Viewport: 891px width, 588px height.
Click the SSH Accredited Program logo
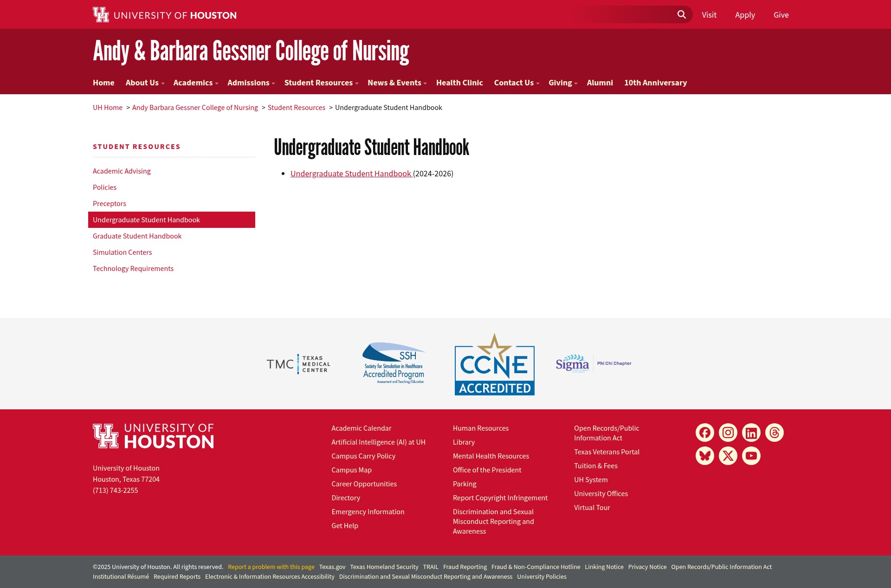(x=394, y=363)
